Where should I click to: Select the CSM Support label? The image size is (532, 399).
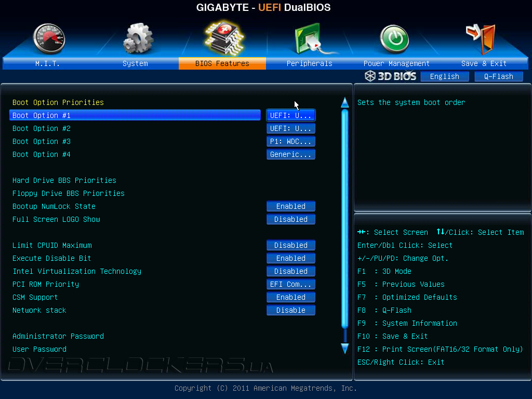[x=35, y=297]
